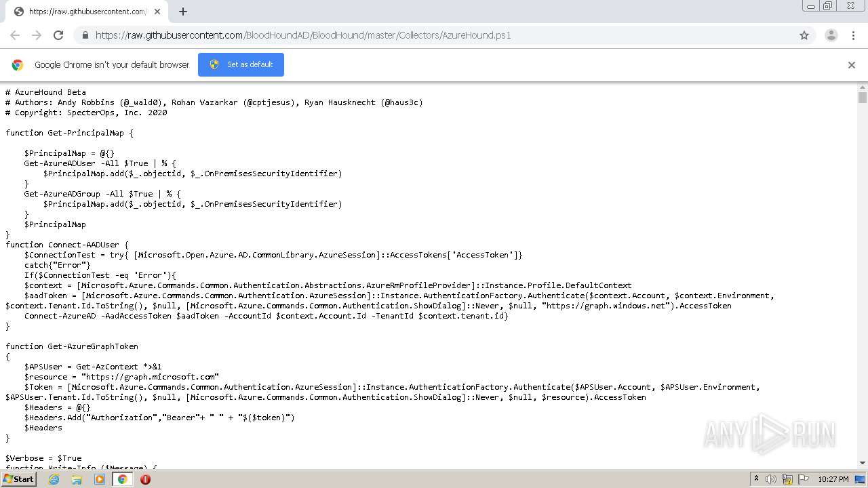Click the "catch{"Error"}" line

click(57, 265)
